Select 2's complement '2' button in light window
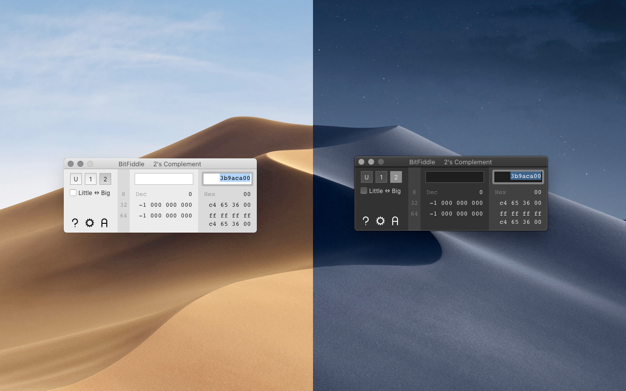 pos(105,179)
